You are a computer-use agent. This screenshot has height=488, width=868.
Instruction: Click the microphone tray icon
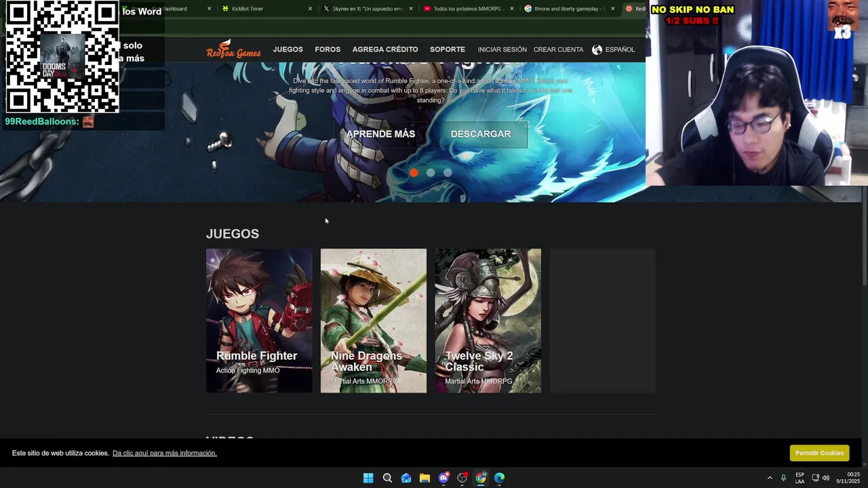coord(784,478)
